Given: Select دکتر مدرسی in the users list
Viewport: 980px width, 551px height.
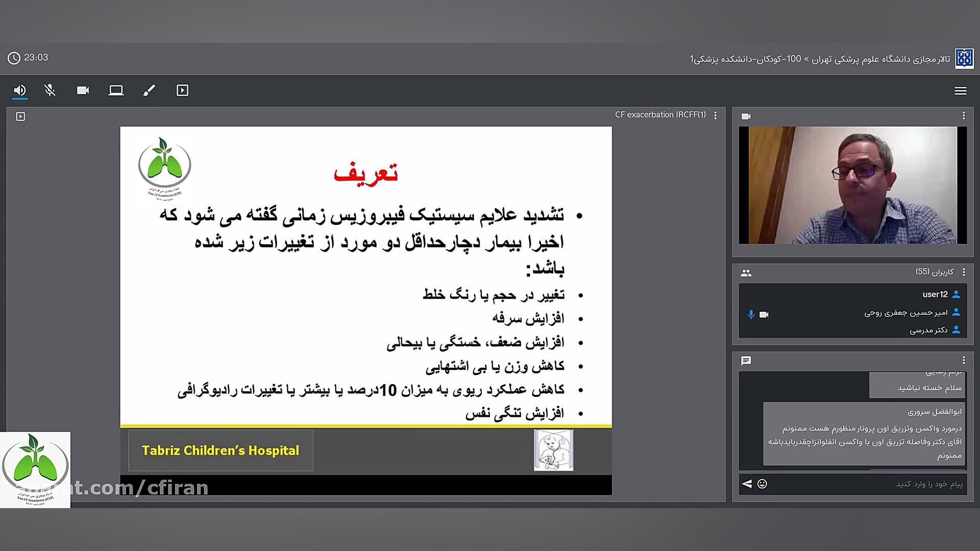Looking at the screenshot, I should pyautogui.click(x=928, y=330).
